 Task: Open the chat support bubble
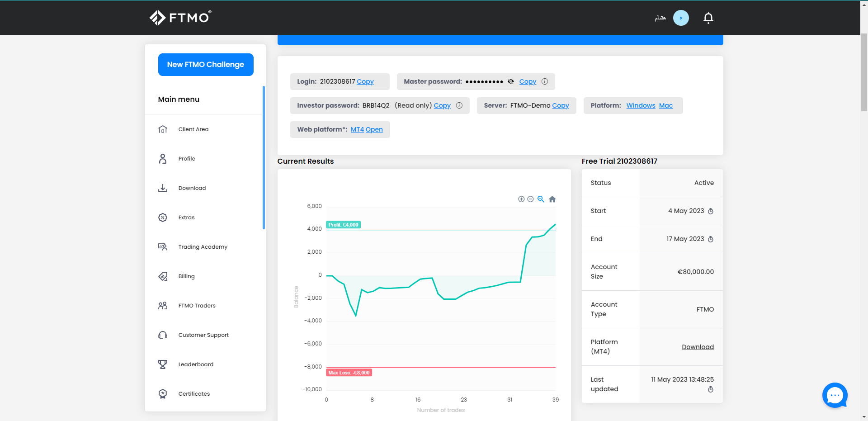(x=835, y=395)
